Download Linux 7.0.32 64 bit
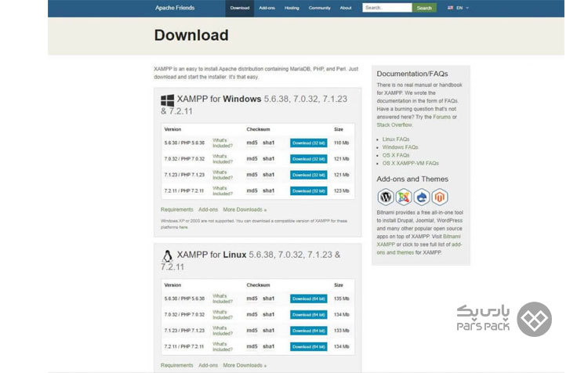 (x=308, y=314)
